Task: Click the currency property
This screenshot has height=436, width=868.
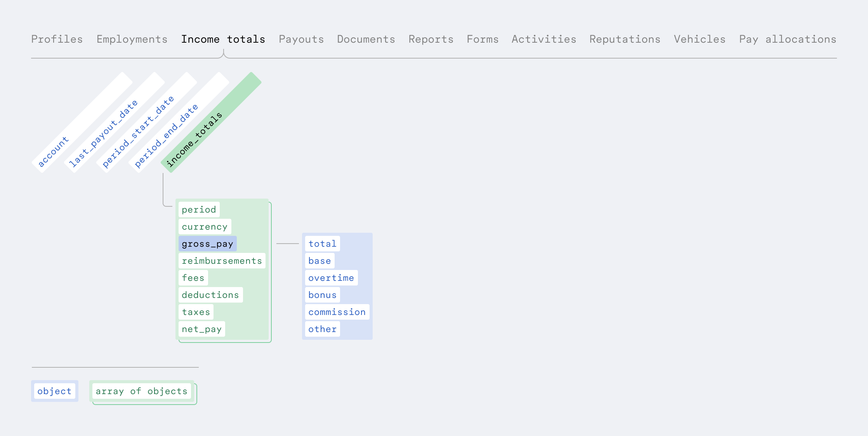Action: tap(205, 227)
